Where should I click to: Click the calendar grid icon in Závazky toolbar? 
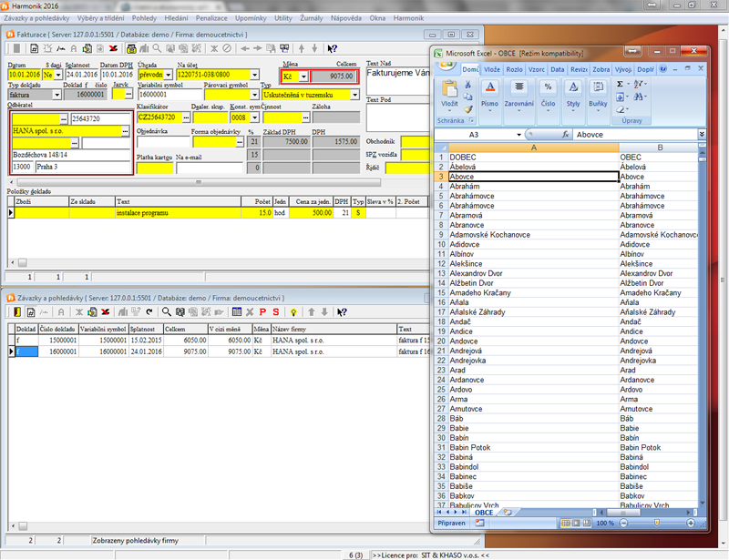coord(237,311)
